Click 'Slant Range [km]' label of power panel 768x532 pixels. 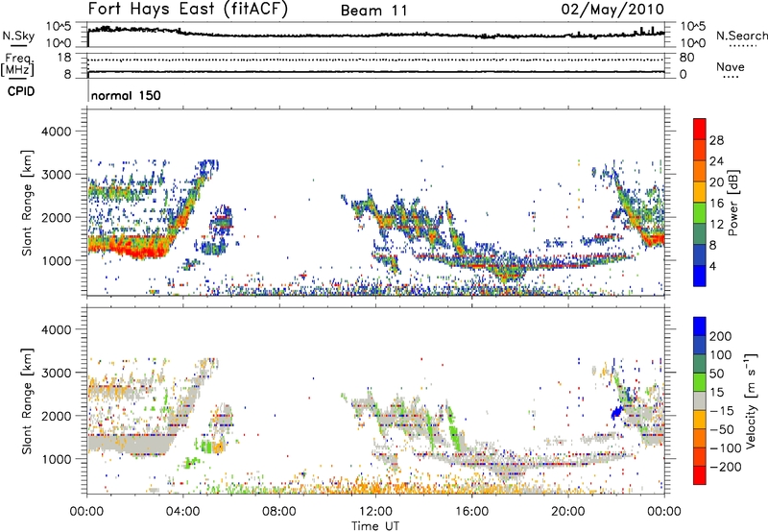coord(27,203)
